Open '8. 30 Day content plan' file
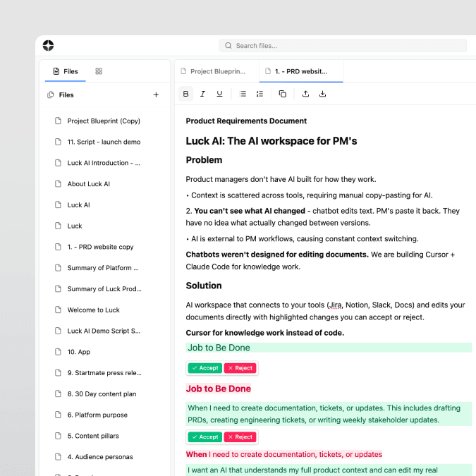 pyautogui.click(x=102, y=394)
